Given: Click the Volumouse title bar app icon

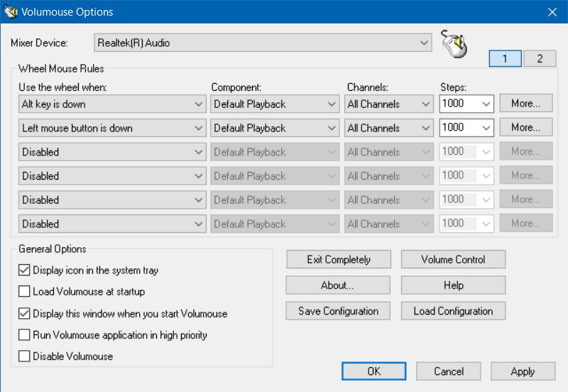Looking at the screenshot, I should coord(11,11).
